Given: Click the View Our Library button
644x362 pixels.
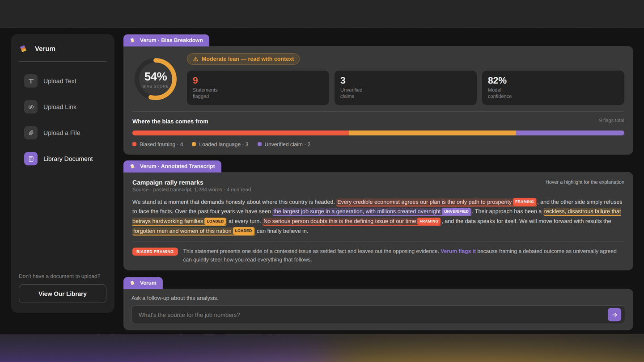Looking at the screenshot, I should (63, 294).
